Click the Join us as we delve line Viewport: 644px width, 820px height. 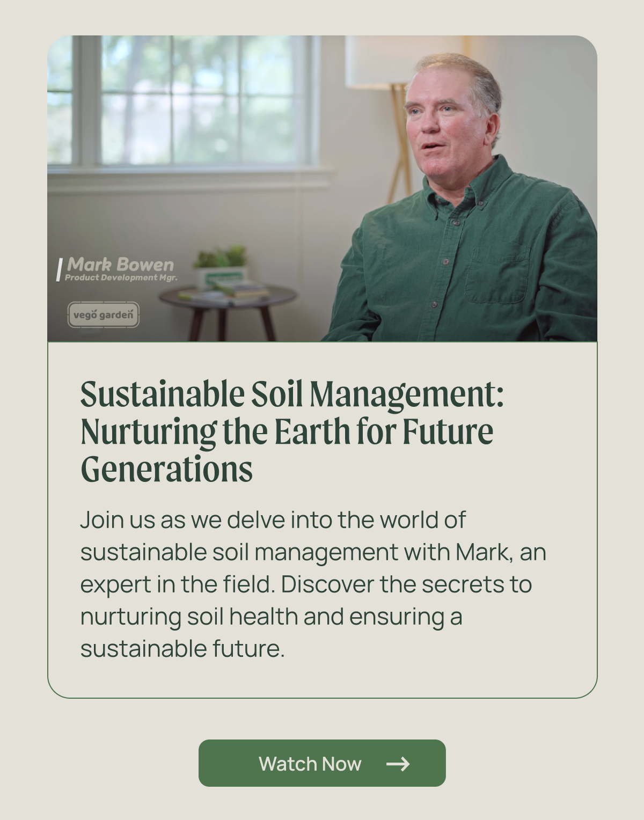[273, 519]
